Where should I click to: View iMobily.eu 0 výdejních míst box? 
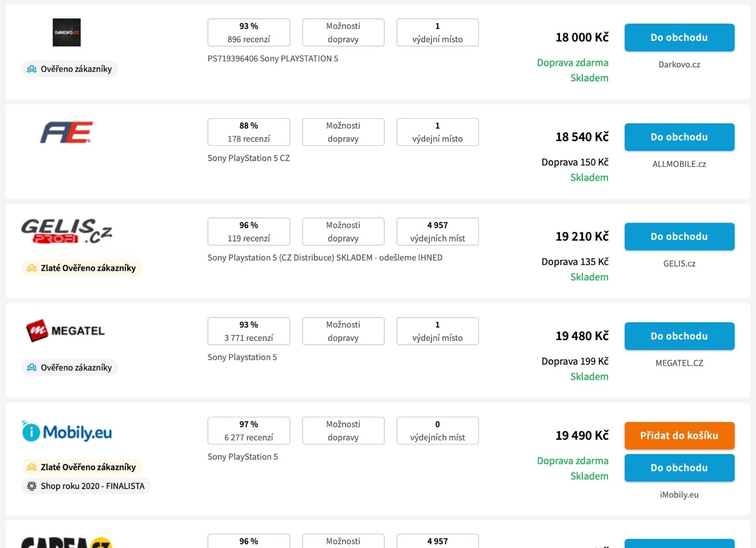coord(438,430)
